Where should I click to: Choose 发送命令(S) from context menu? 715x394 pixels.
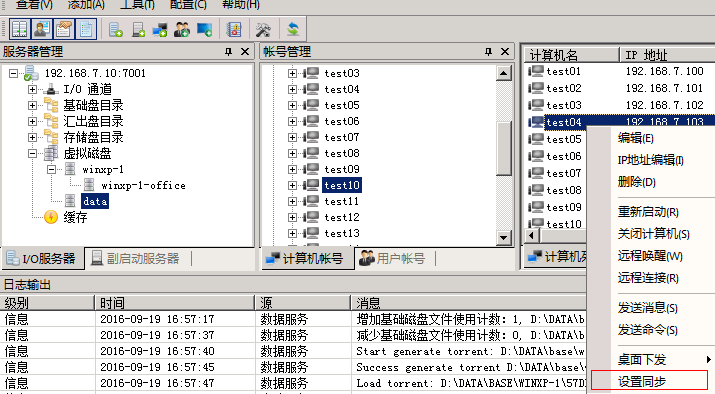click(648, 330)
